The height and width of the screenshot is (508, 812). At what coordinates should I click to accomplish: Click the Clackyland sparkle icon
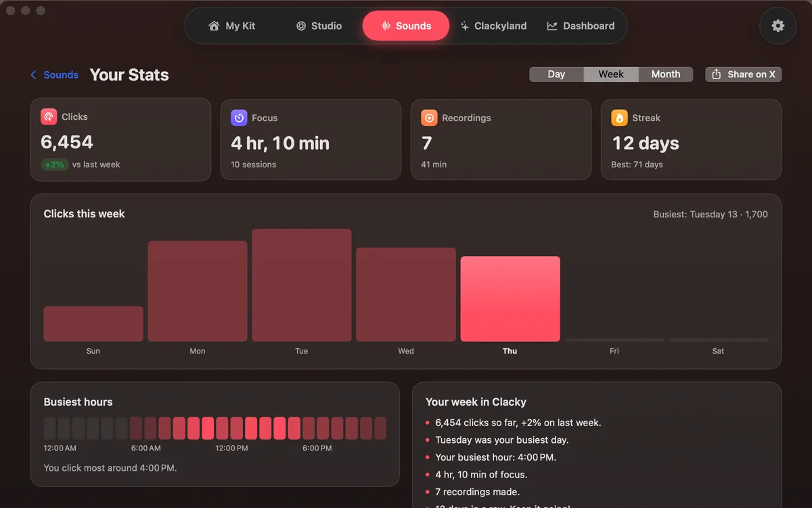pos(464,26)
